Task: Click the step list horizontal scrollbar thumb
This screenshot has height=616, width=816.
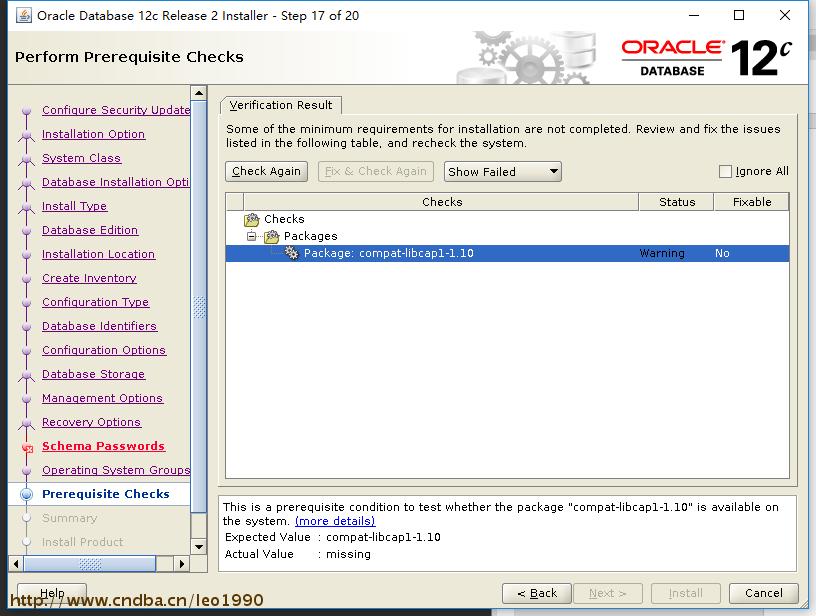Action: [90, 563]
